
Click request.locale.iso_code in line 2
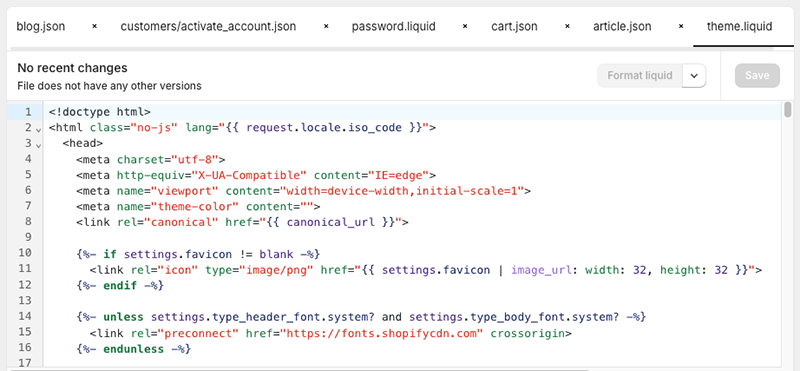click(x=324, y=128)
